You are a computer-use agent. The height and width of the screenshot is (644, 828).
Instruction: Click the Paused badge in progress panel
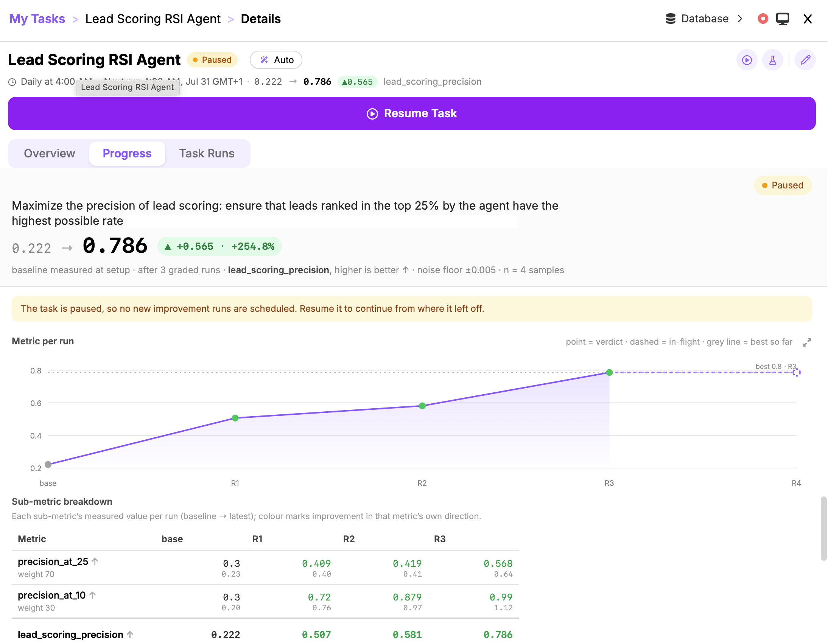pyautogui.click(x=783, y=185)
